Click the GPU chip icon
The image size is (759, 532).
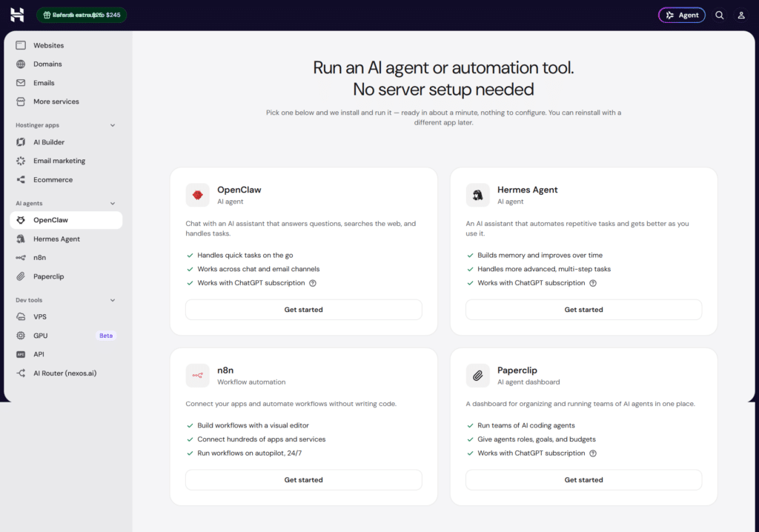pos(21,336)
